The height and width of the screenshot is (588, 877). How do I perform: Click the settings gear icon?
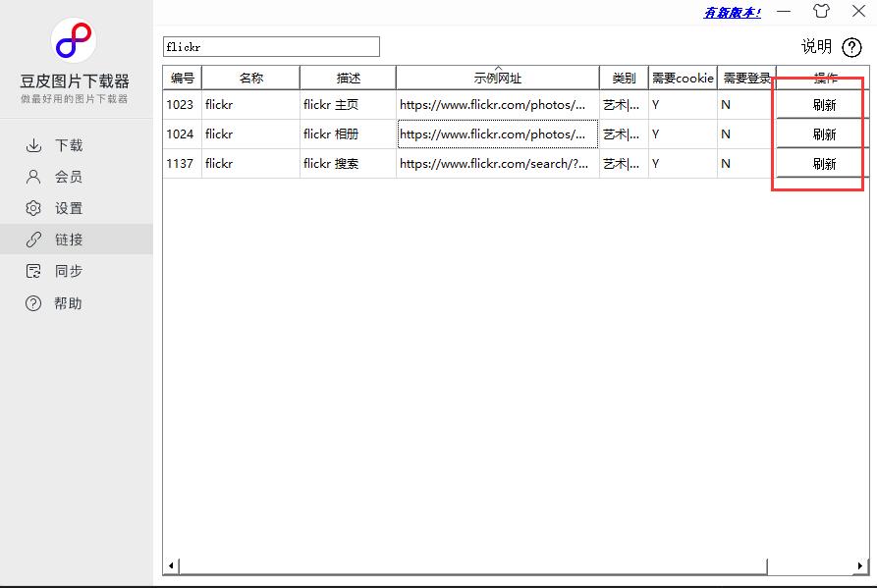33,208
